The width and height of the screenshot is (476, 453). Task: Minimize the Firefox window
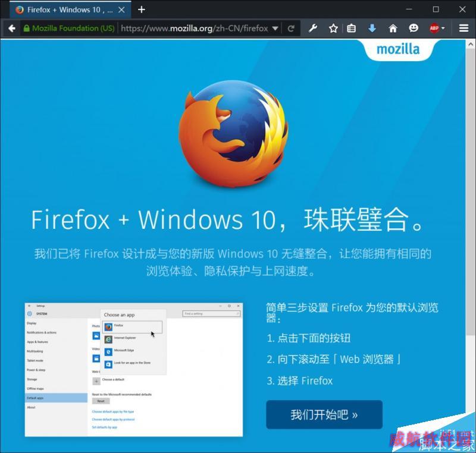(x=409, y=10)
